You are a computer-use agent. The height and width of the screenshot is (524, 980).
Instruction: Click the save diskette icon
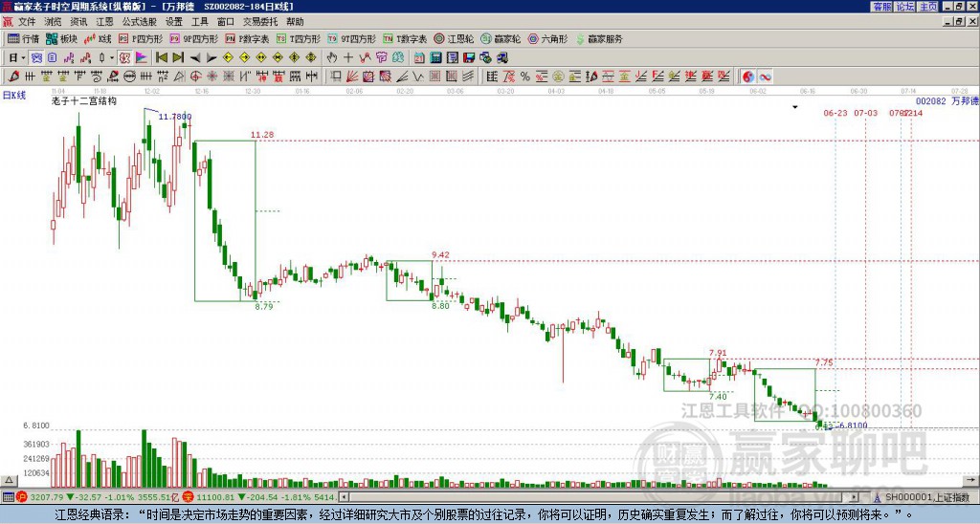click(469, 58)
